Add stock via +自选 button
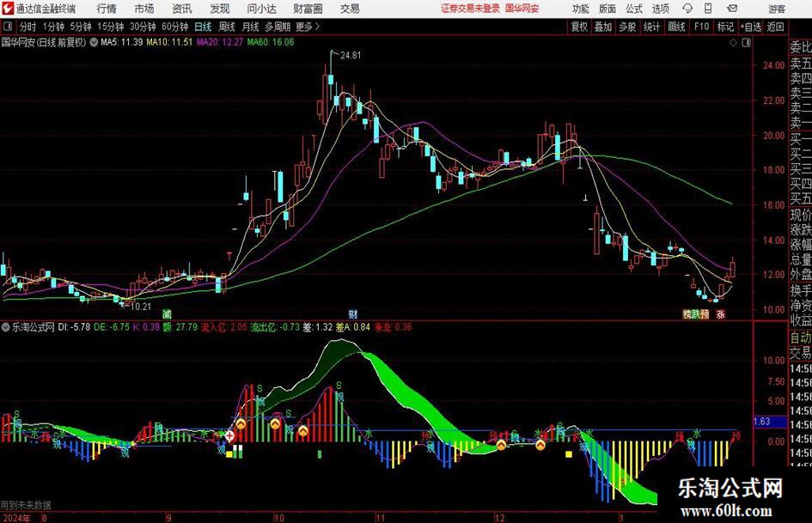This screenshot has width=812, height=523. (750, 27)
